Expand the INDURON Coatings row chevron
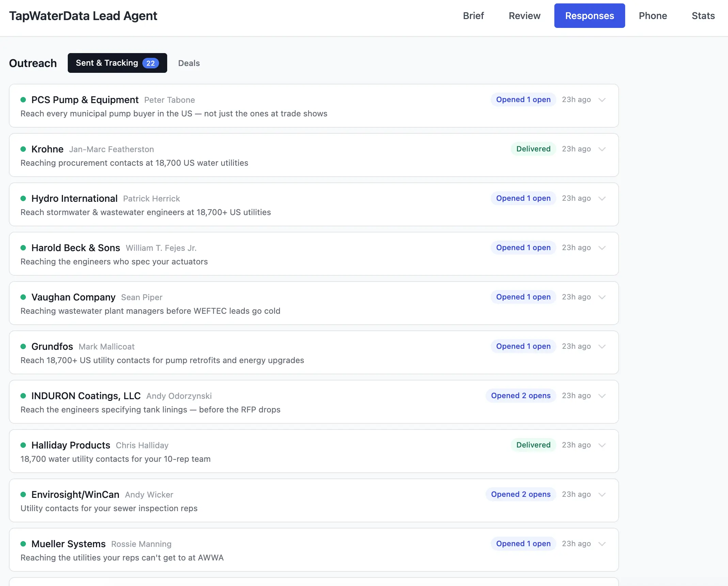 [602, 396]
